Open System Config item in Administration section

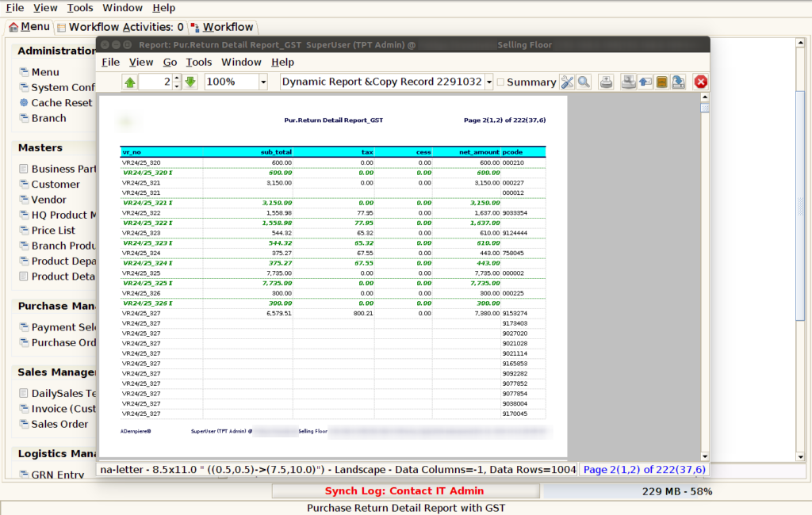coord(57,87)
